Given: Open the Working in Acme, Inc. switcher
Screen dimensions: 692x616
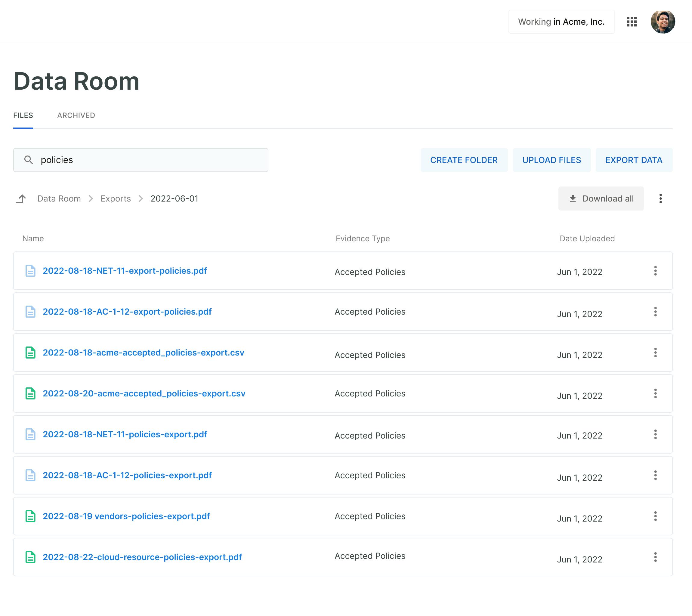Looking at the screenshot, I should tap(561, 22).
